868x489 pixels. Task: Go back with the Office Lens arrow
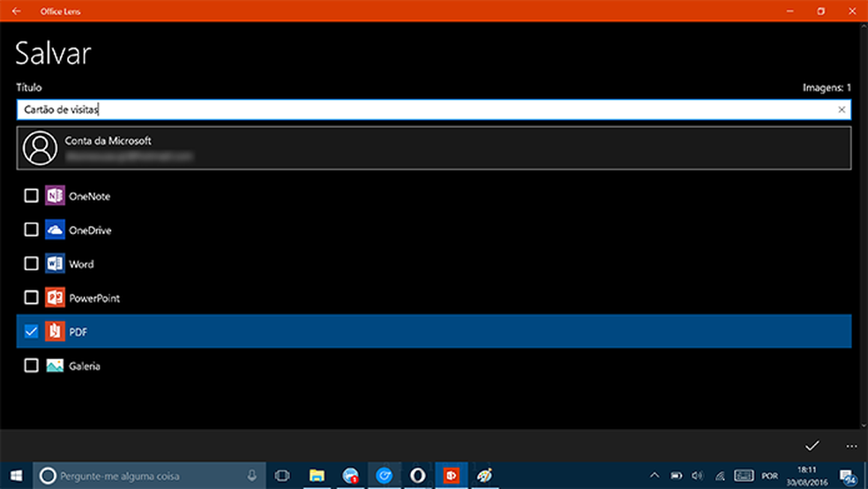pyautogui.click(x=17, y=11)
